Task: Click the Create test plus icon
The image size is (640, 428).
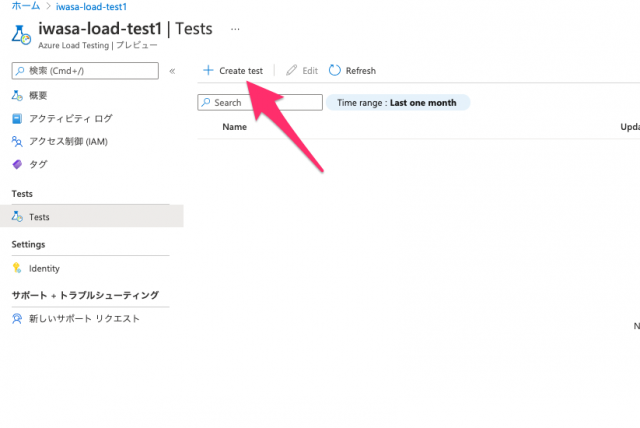Action: click(208, 70)
